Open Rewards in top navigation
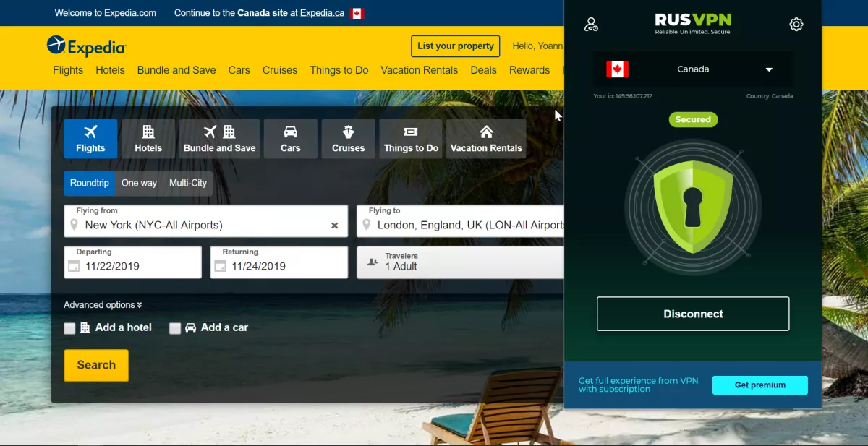Image resolution: width=868 pixels, height=446 pixels. coord(529,70)
